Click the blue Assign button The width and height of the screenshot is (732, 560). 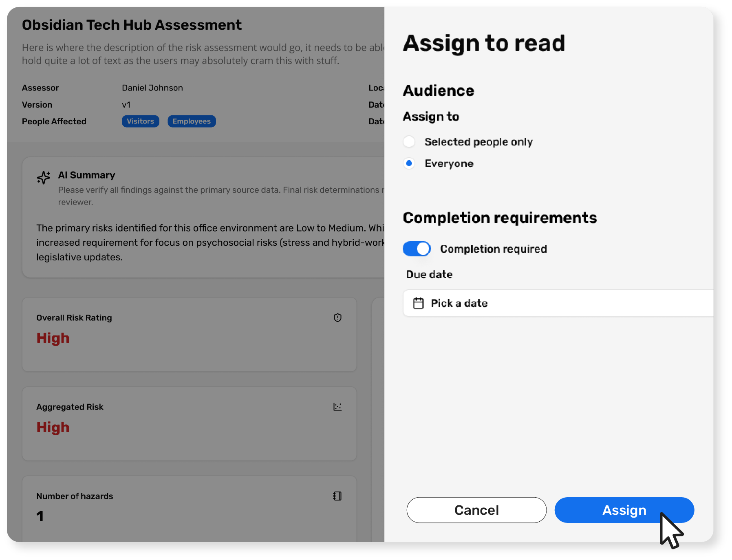(x=624, y=510)
